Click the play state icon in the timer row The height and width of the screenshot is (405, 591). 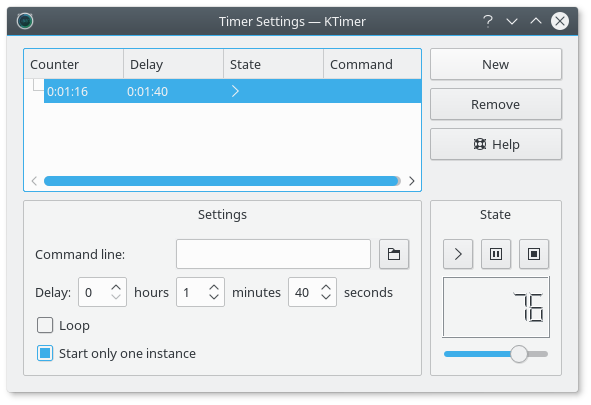235,91
